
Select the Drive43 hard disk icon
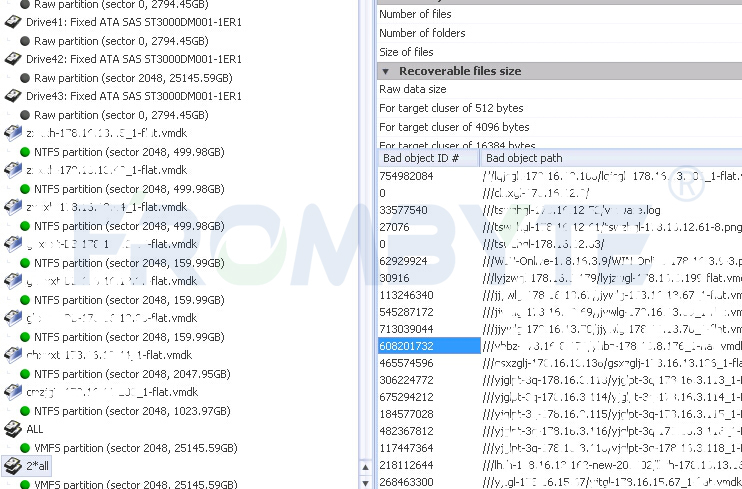(x=13, y=96)
